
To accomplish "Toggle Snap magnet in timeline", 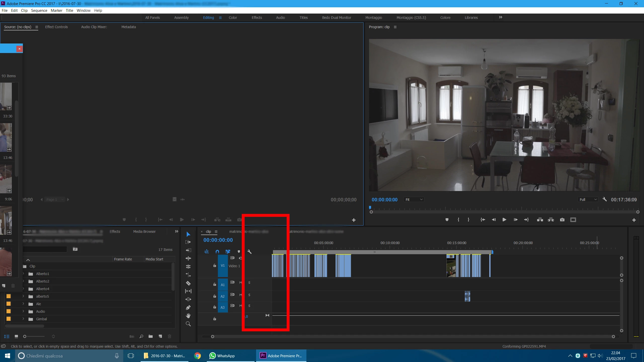I will click(x=217, y=252).
